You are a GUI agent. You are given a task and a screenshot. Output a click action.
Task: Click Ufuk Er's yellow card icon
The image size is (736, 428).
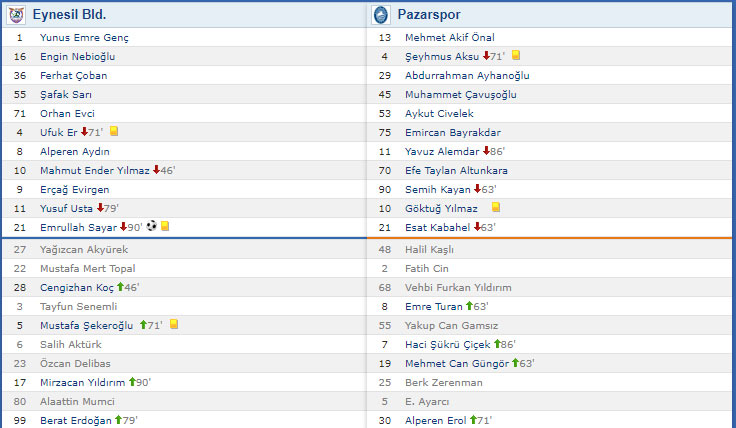(x=114, y=132)
